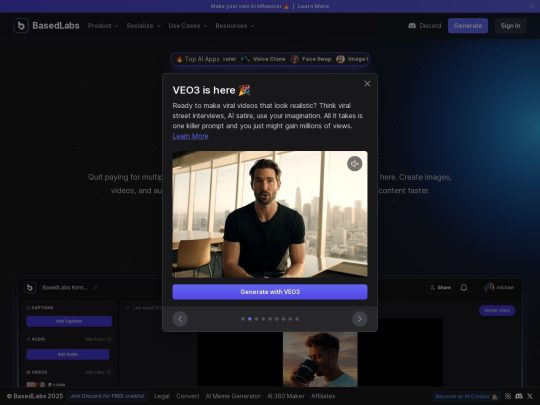The width and height of the screenshot is (540, 405).
Task: Open the Learn More link in popup
Action: (x=190, y=136)
